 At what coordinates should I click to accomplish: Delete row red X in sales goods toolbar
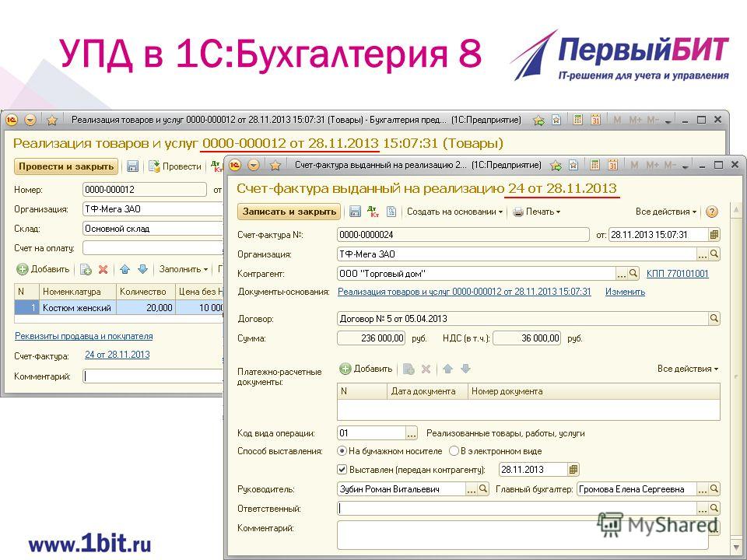coord(103,270)
